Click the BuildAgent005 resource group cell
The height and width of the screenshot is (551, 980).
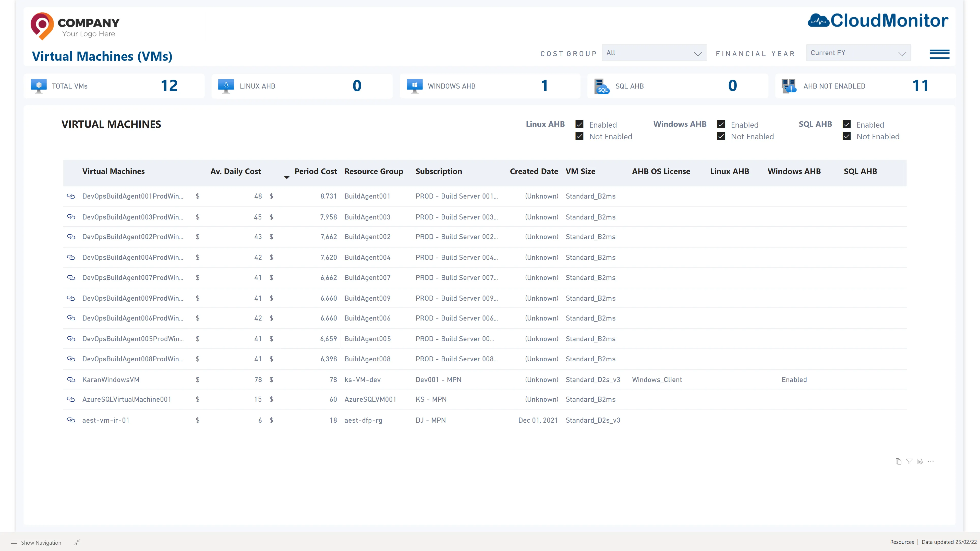click(x=368, y=339)
